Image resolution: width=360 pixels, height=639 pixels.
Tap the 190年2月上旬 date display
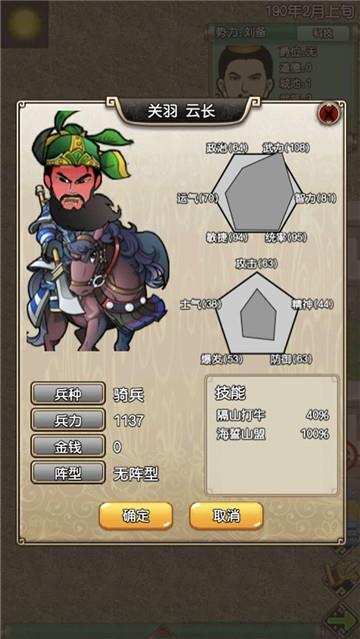(x=310, y=11)
